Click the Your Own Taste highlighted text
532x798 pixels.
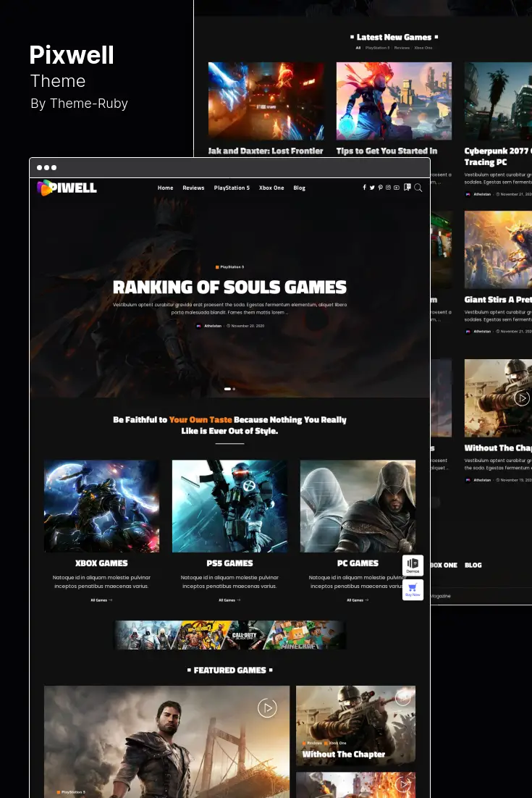click(x=200, y=420)
